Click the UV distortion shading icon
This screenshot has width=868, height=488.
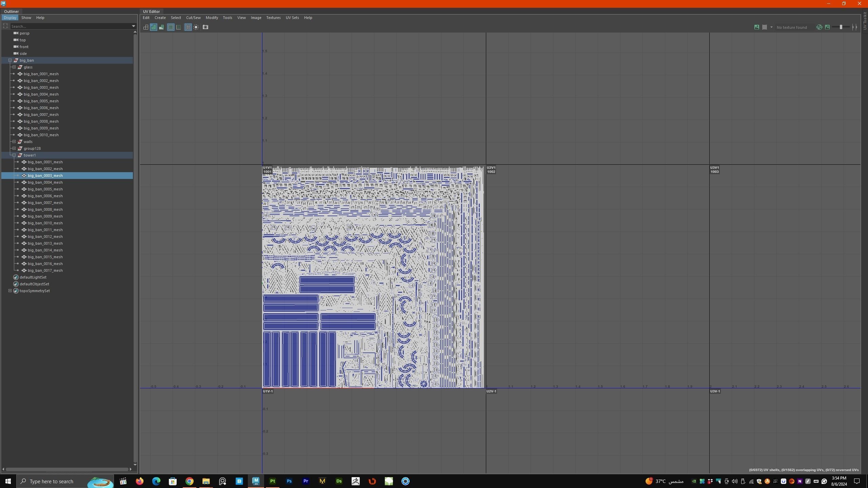coord(162,27)
